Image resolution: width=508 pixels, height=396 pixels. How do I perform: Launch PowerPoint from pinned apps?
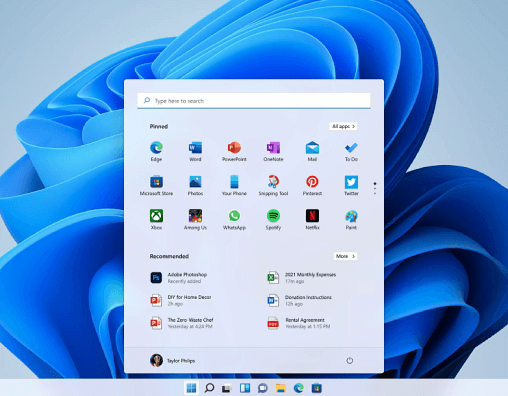point(234,151)
